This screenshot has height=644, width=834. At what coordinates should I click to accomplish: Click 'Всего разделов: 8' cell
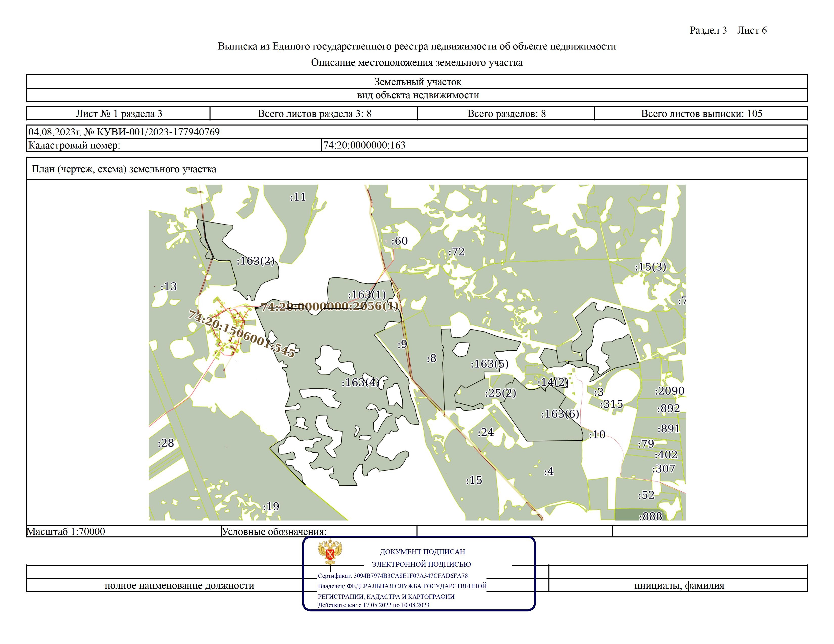click(x=506, y=113)
